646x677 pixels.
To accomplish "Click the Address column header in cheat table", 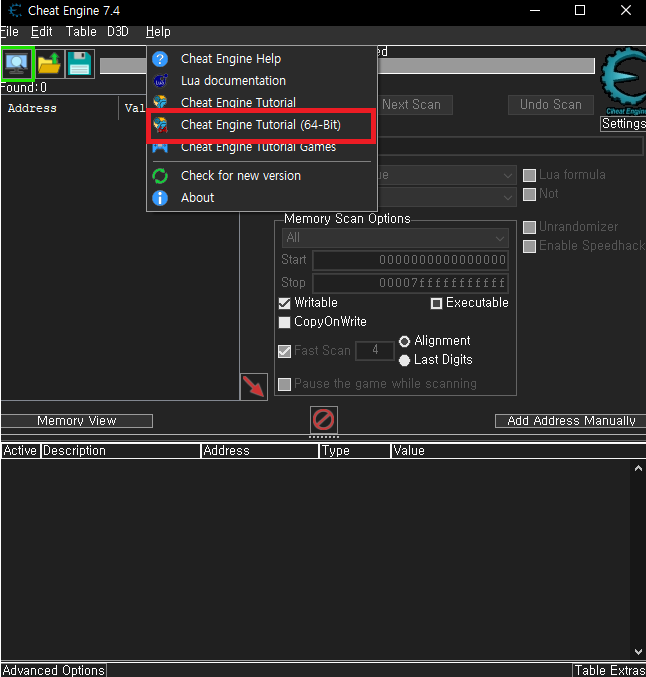I will click(x=260, y=451).
